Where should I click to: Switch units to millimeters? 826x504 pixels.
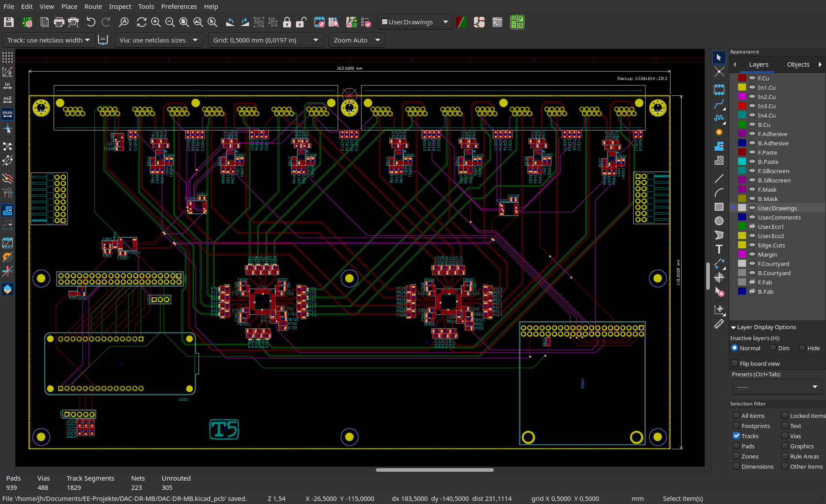point(8,114)
